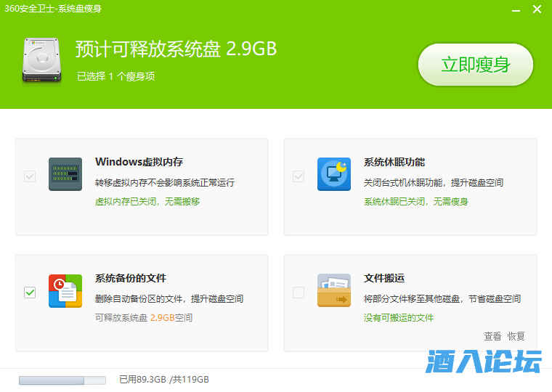The height and width of the screenshot is (392, 552).
Task: Click the 系统休眠功能 monitor icon
Action: 334,174
